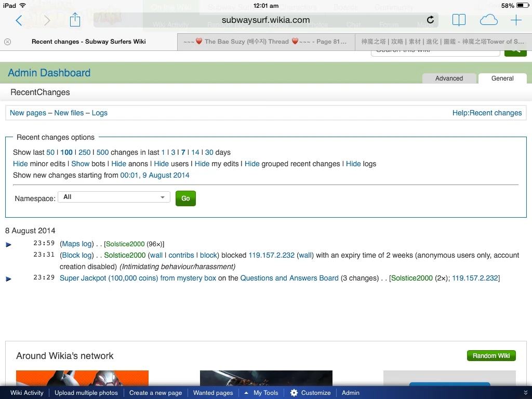
Task: Click the Random Wiki button
Action: [x=491, y=355]
